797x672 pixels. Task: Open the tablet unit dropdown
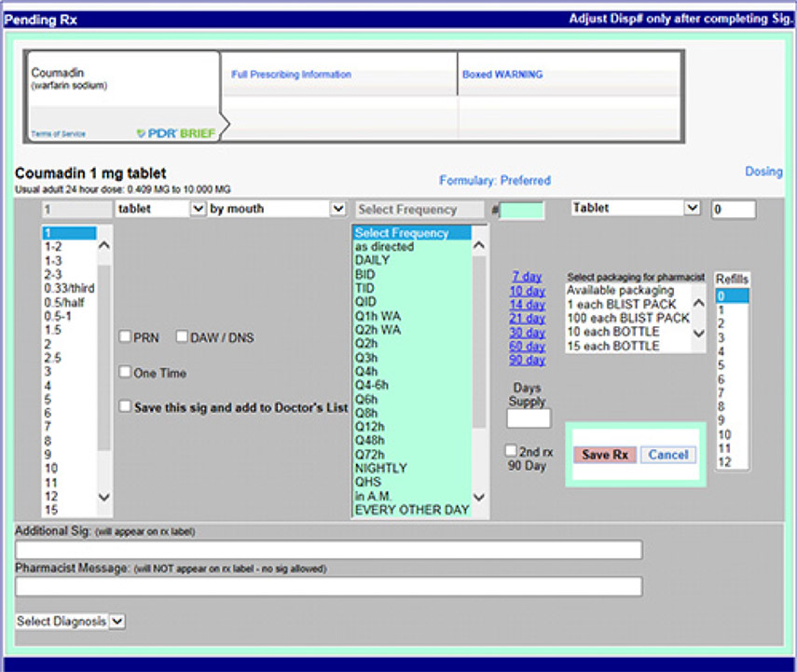pyautogui.click(x=198, y=209)
